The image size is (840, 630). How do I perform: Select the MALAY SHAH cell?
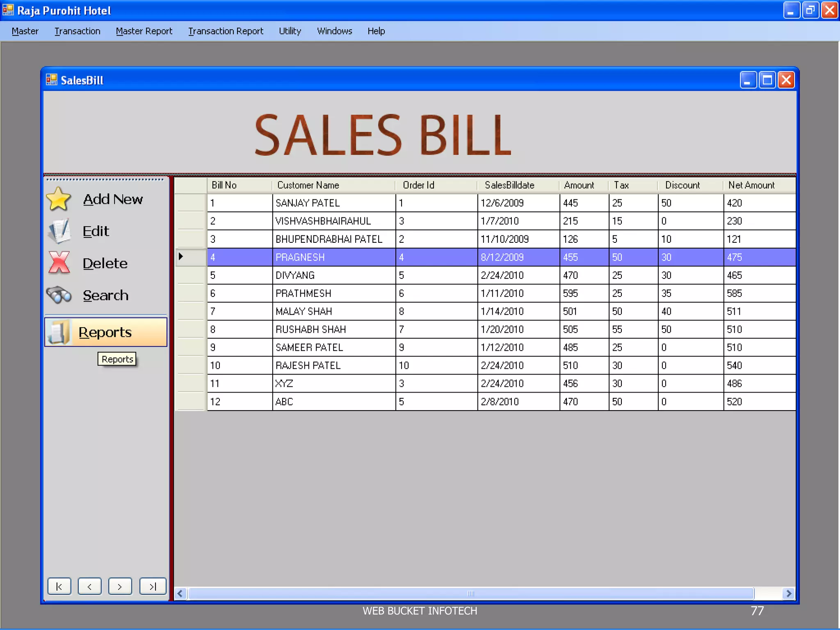pyautogui.click(x=334, y=311)
